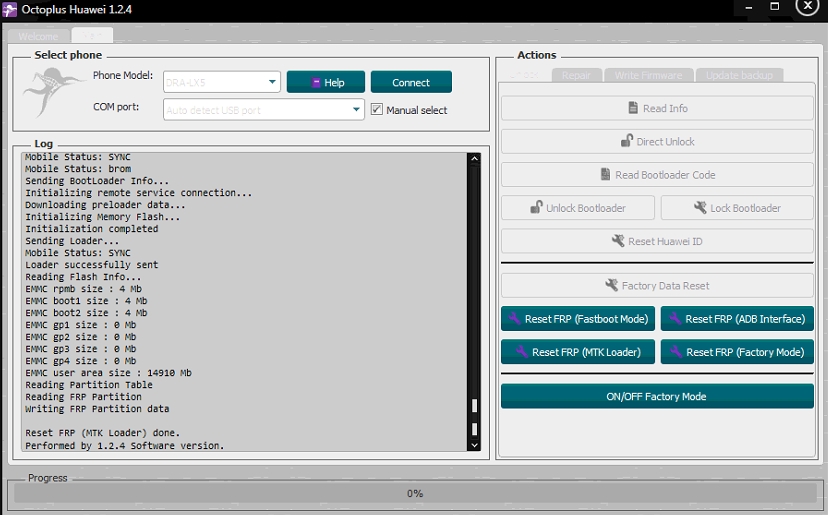Click log line 'Reading Flash Info...'
Viewport: 828px width, 515px height.
[83, 277]
